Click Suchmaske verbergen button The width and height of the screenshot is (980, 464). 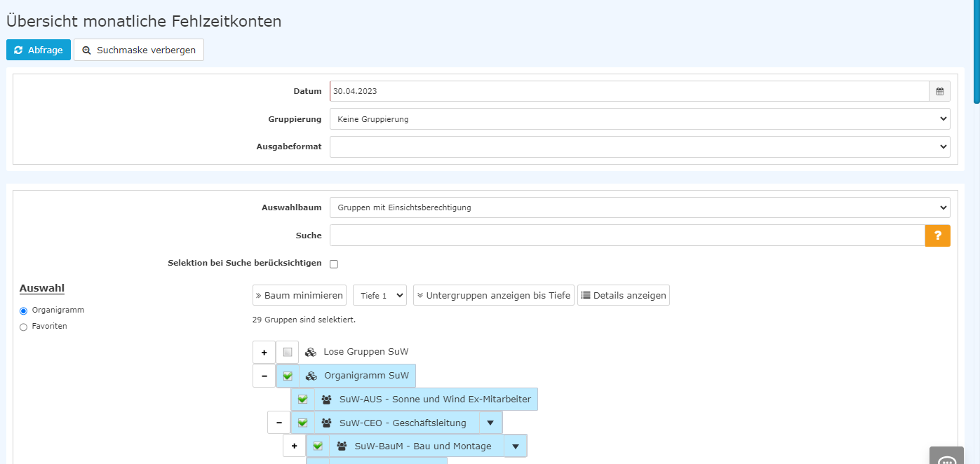139,50
